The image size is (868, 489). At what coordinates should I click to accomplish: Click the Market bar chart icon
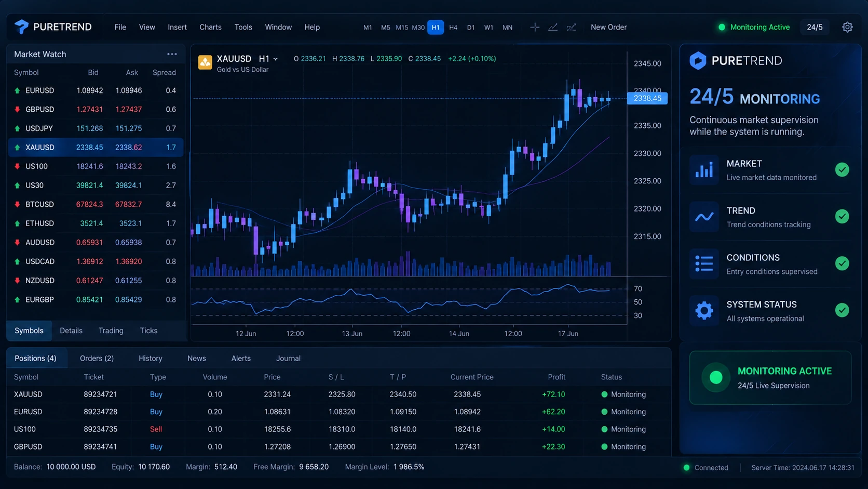(704, 169)
